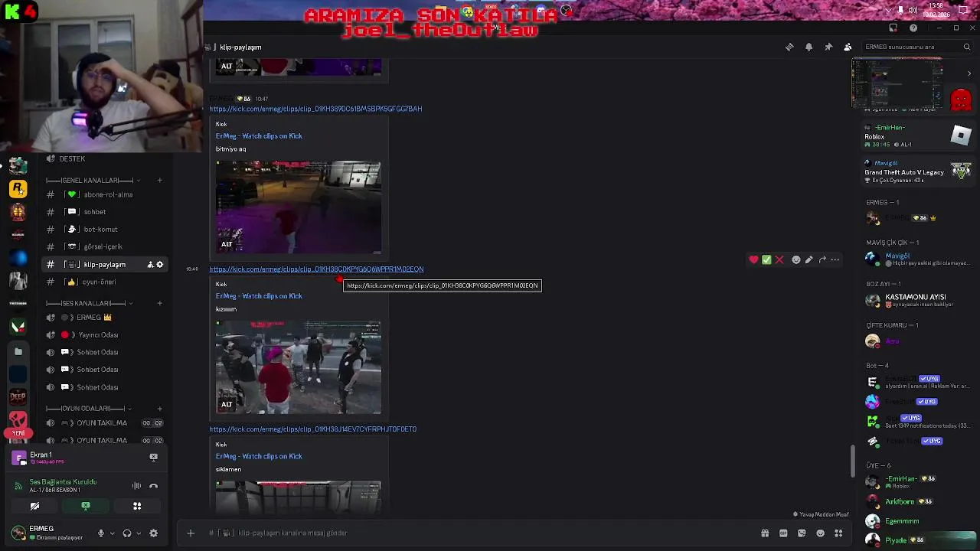Image resolution: width=980 pixels, height=551 pixels.
Task: Forward the hovered message
Action: pyautogui.click(x=822, y=260)
